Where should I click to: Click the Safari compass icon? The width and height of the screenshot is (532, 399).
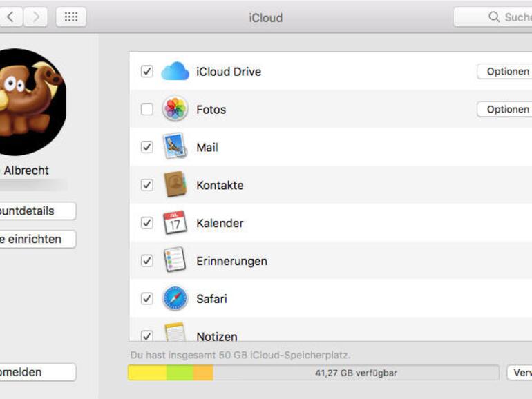tap(175, 299)
